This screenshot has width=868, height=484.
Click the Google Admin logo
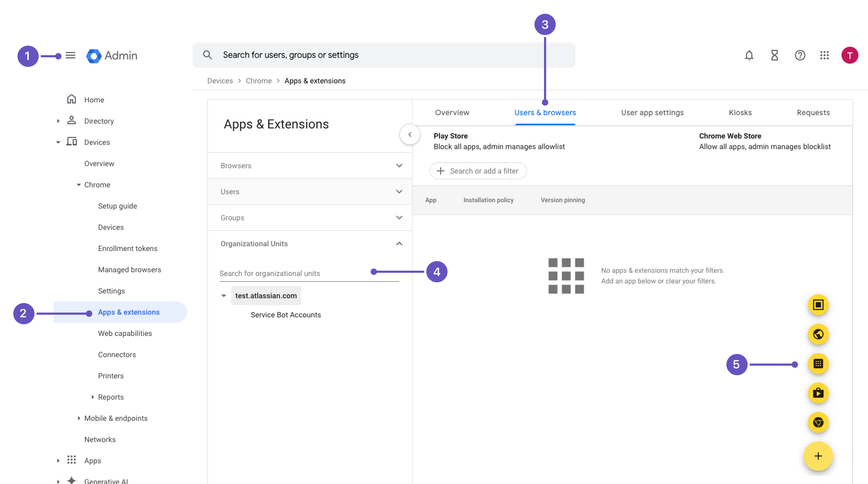(x=112, y=56)
